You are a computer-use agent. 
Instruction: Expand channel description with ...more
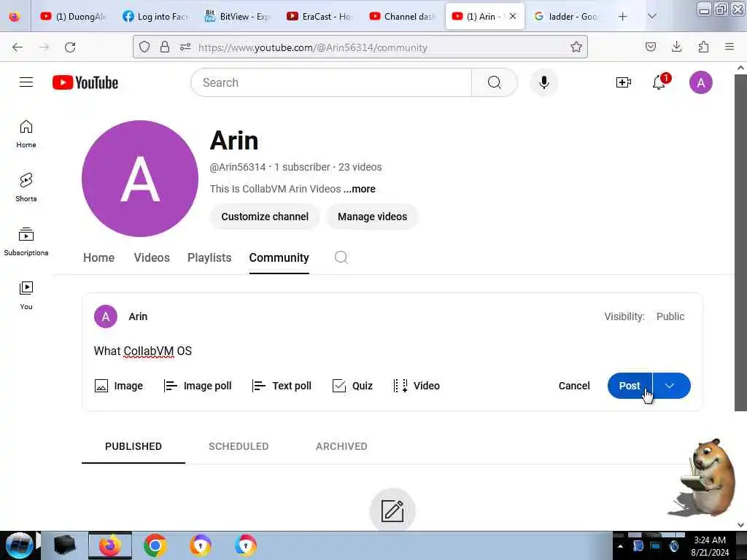tap(360, 189)
